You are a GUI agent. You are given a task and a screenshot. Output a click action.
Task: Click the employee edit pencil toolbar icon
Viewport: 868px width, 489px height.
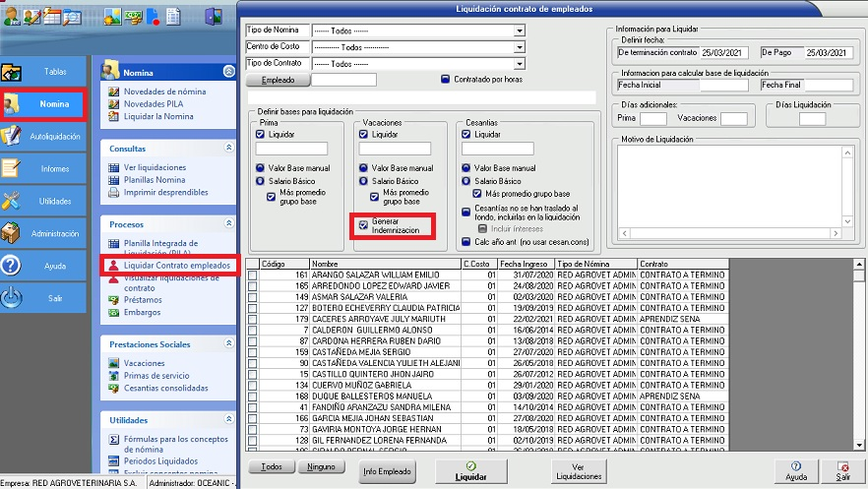click(30, 15)
